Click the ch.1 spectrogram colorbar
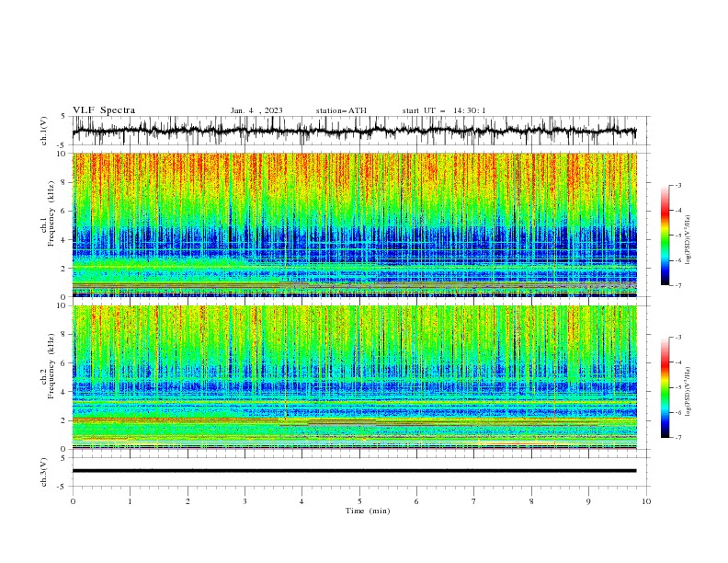Viewport: 728px width, 563px height. pos(665,236)
